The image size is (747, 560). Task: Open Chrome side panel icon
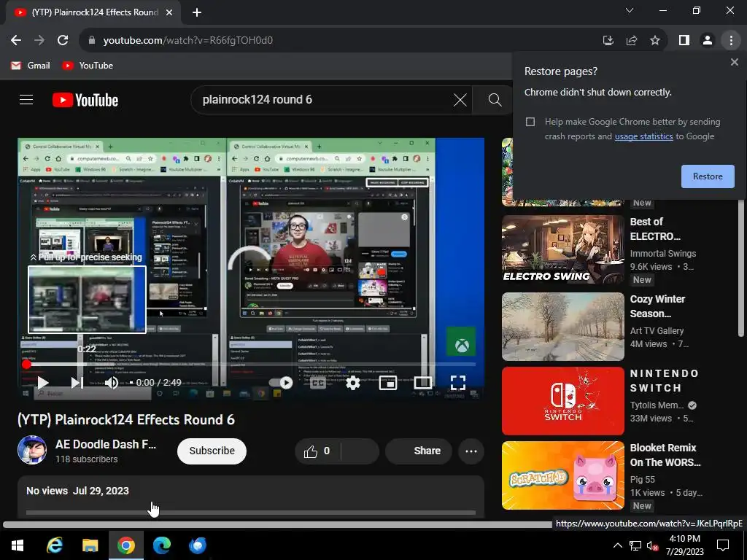tap(684, 41)
